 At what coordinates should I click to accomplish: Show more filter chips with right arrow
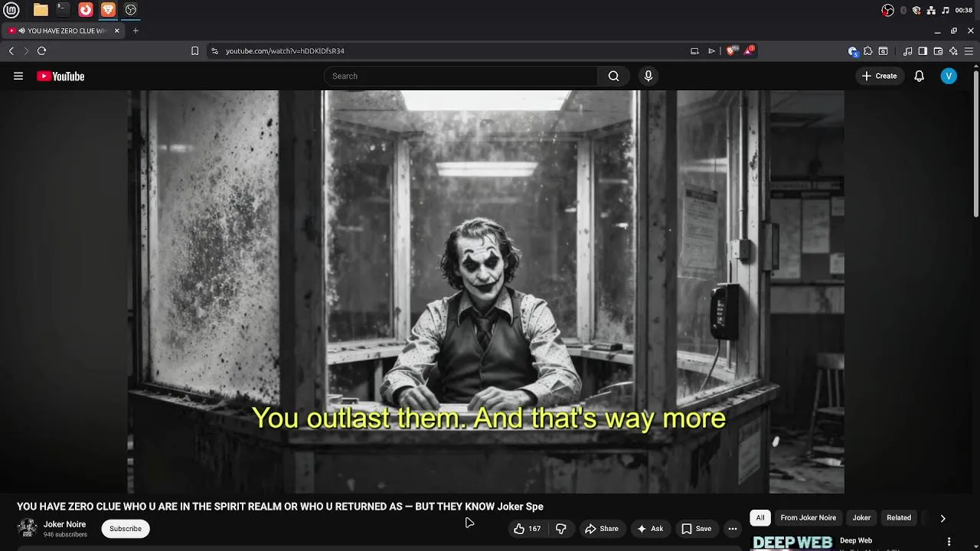(x=943, y=518)
